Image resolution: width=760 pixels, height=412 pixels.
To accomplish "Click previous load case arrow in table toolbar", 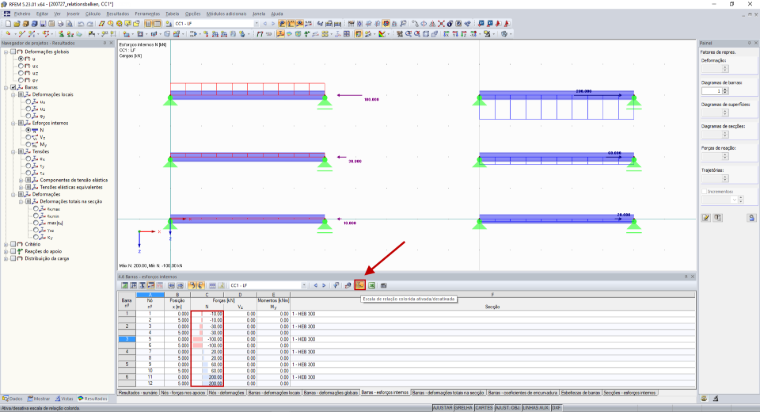I will [x=316, y=285].
